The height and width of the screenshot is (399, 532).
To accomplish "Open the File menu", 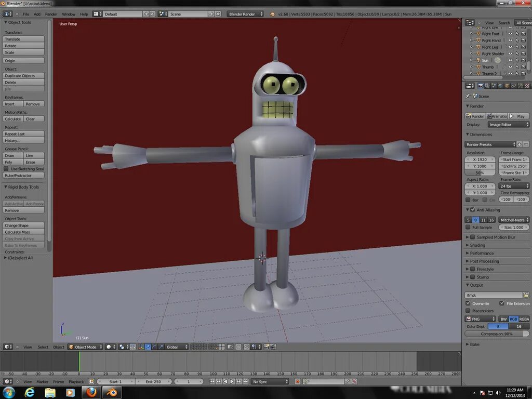I will pyautogui.click(x=26, y=14).
